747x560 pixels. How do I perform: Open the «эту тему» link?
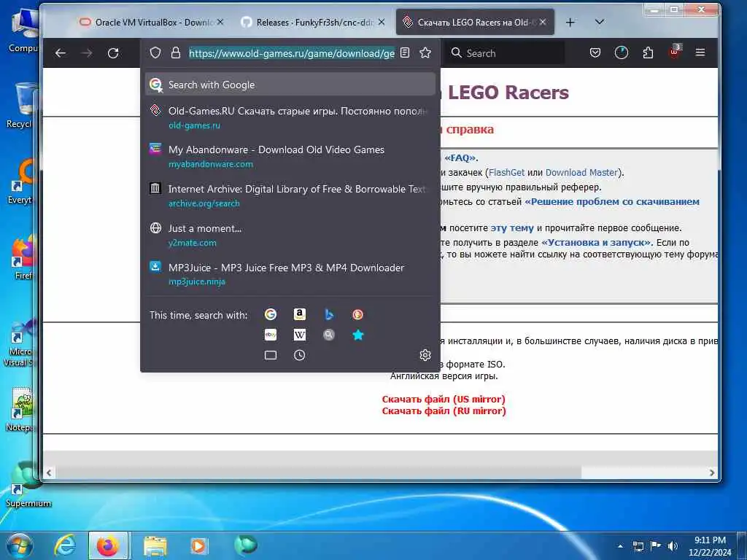click(x=512, y=227)
